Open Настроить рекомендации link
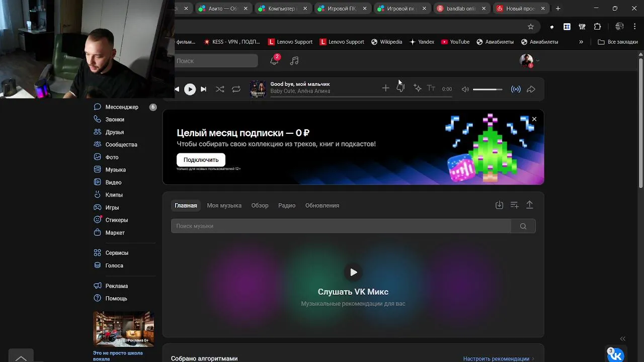 tap(499, 358)
